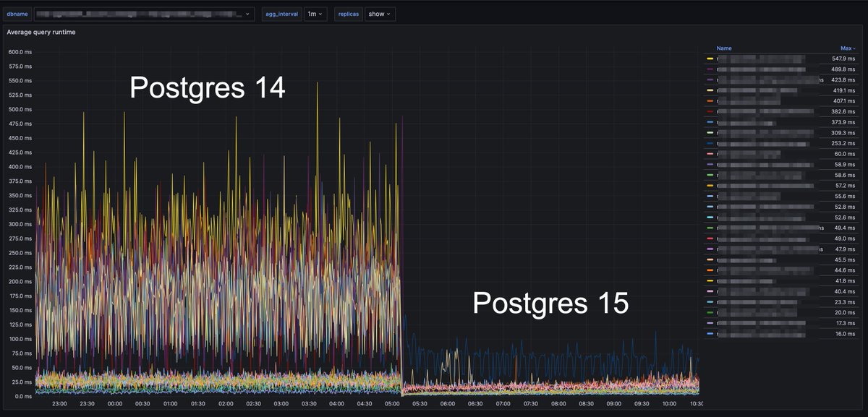
Task: Click the 02:00 x-axis time label
Action: click(226, 405)
